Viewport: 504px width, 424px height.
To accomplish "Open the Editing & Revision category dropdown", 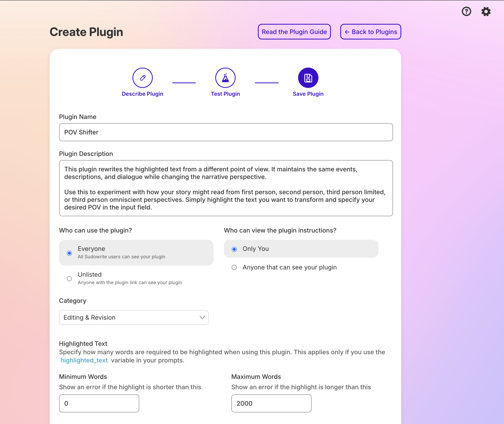I will click(134, 317).
